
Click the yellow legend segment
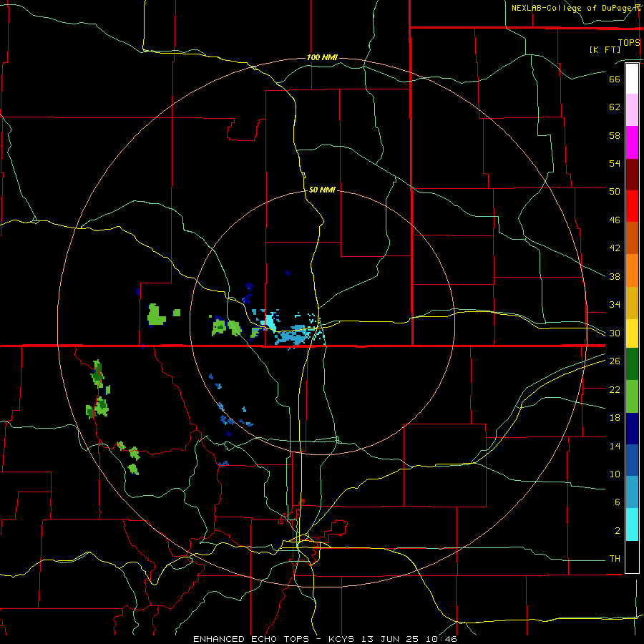[x=632, y=333]
